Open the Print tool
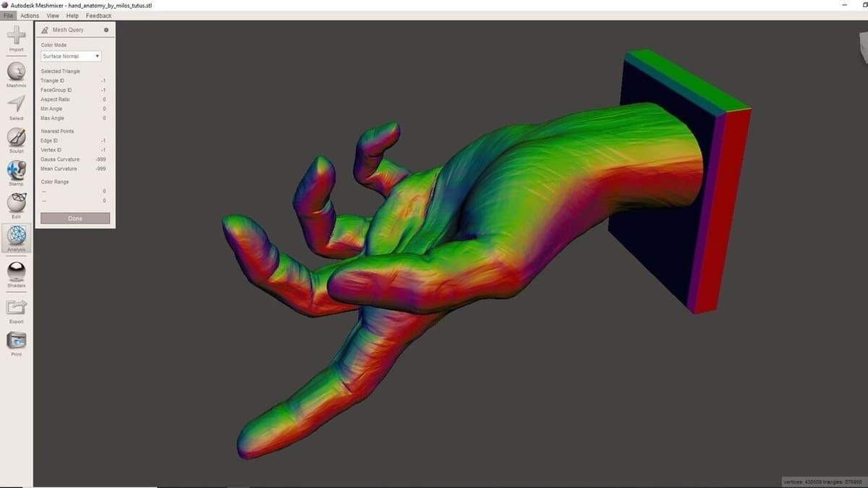 click(x=16, y=343)
